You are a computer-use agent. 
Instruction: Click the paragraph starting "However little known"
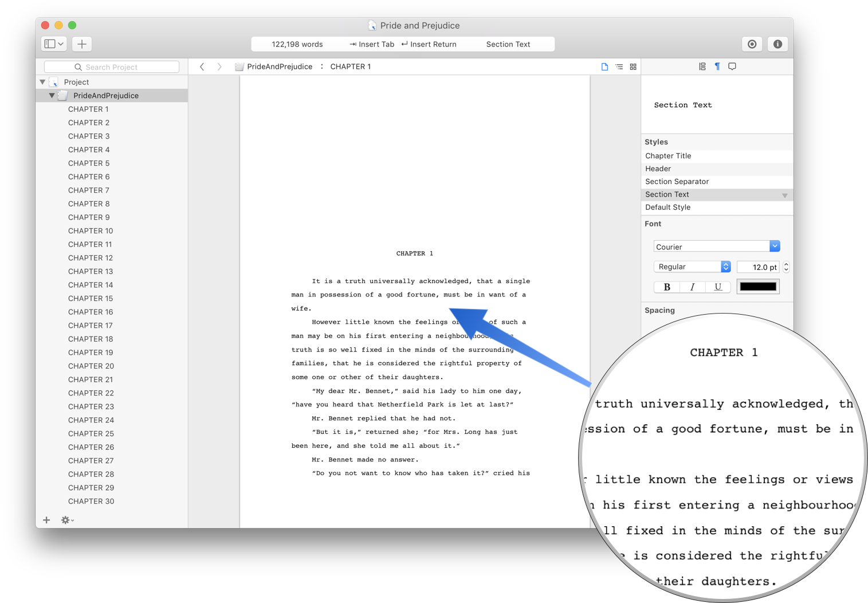(x=409, y=350)
